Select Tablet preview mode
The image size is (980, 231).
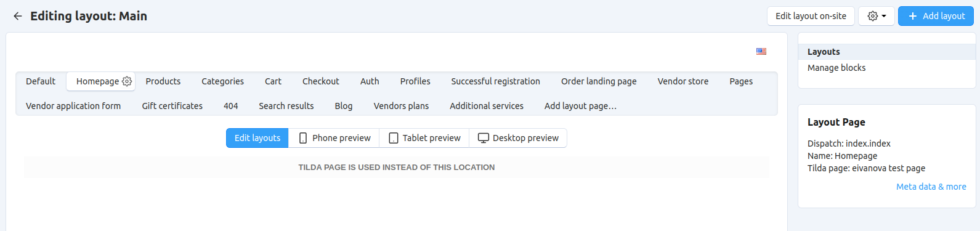(x=424, y=138)
